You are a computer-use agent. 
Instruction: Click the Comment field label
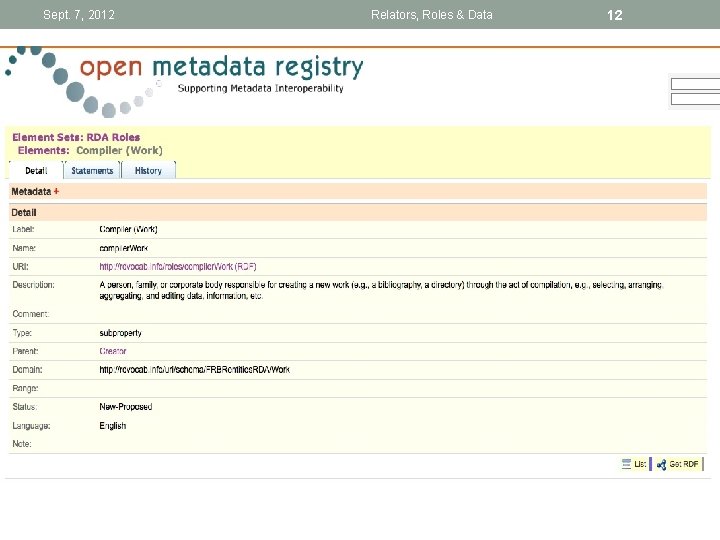point(31,314)
